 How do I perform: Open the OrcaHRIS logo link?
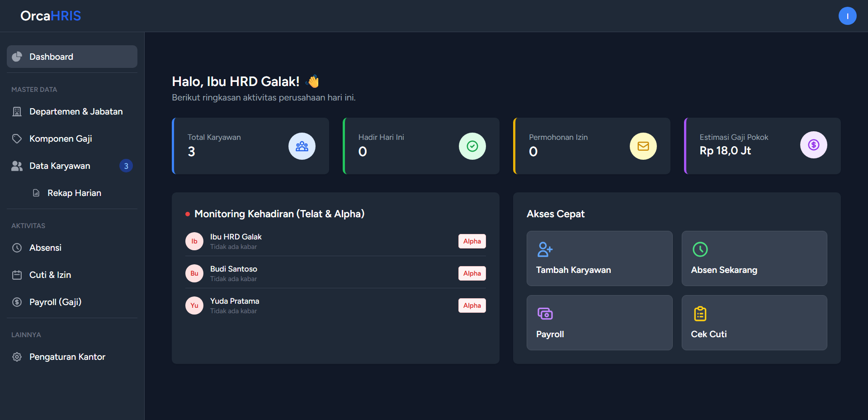(x=50, y=16)
